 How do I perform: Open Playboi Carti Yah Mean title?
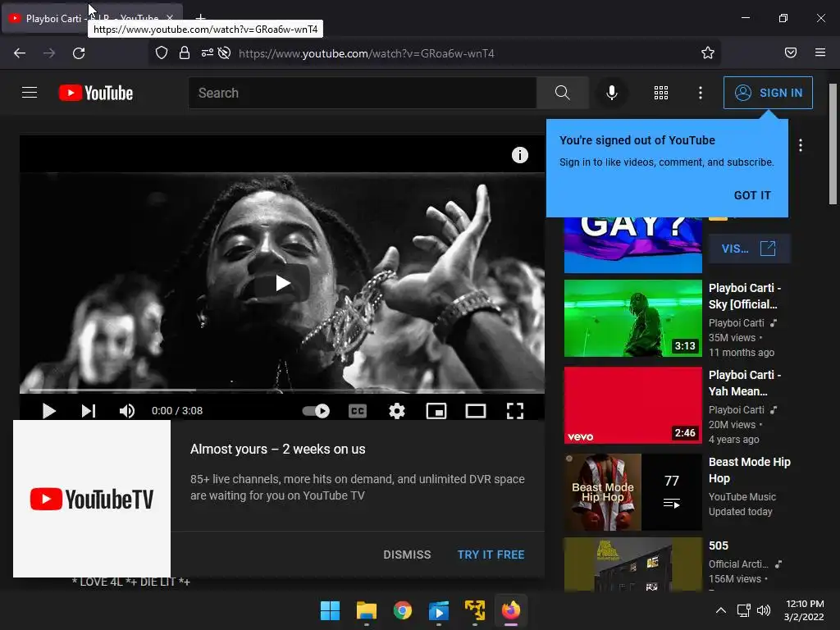(x=745, y=383)
